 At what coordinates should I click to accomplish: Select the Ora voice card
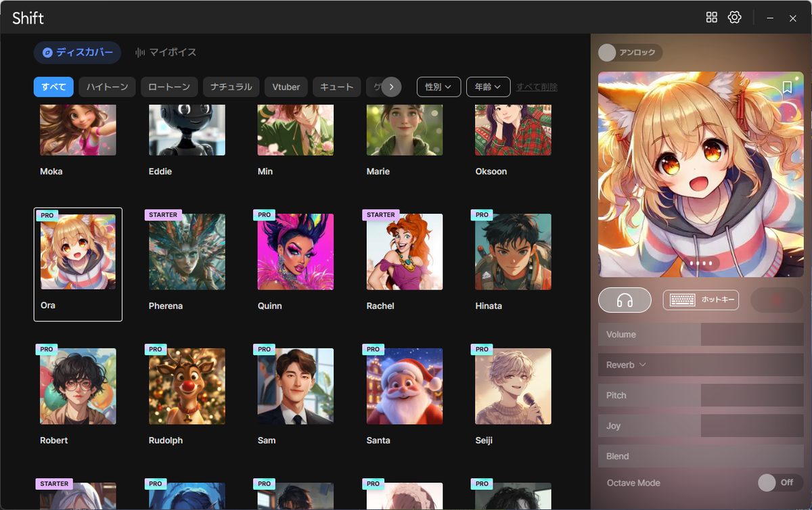pyautogui.click(x=78, y=264)
